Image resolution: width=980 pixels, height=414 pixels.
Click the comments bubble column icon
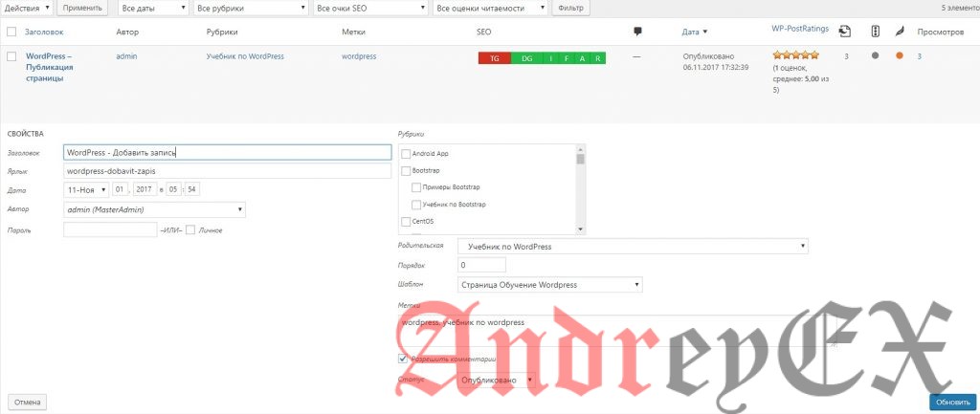(x=637, y=32)
